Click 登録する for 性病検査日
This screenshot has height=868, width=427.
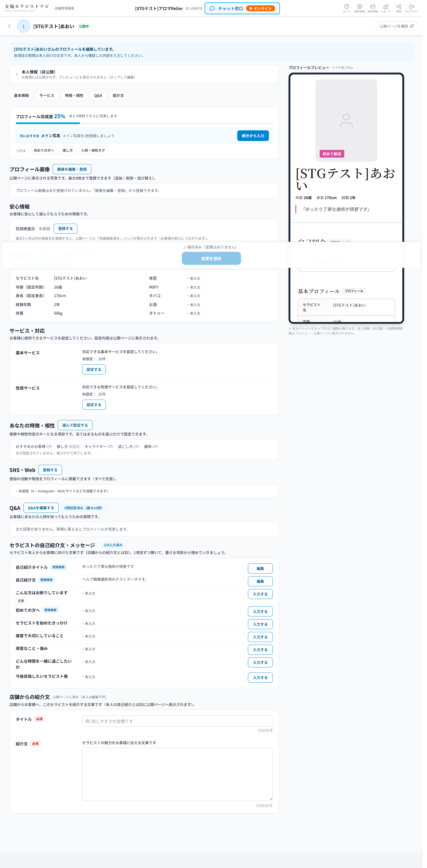coord(65,228)
